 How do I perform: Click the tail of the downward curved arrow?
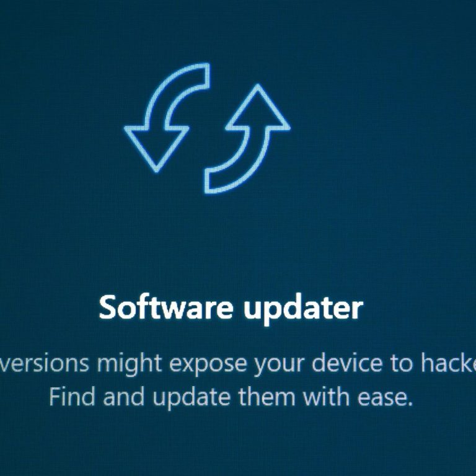tap(205, 76)
